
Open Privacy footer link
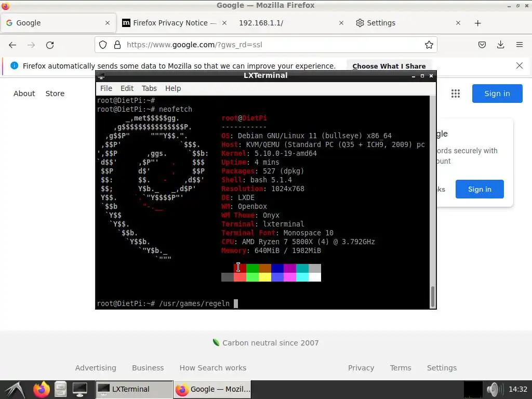[x=361, y=368]
